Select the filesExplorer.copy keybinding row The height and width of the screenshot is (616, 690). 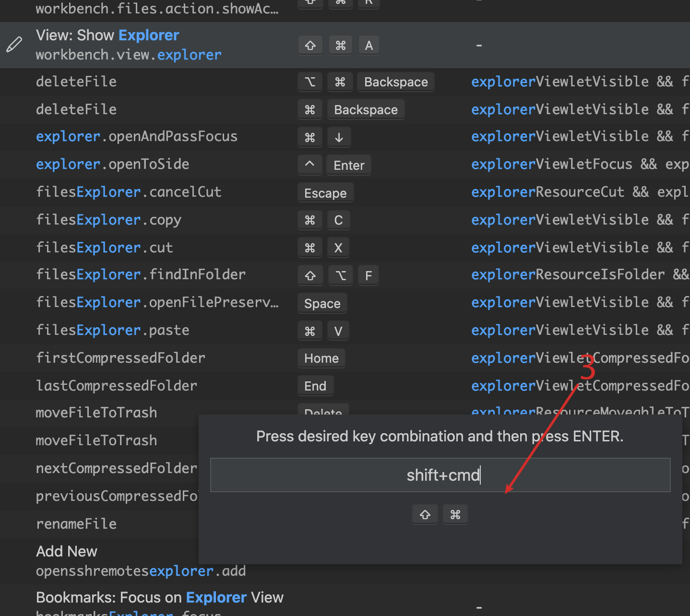pos(108,220)
